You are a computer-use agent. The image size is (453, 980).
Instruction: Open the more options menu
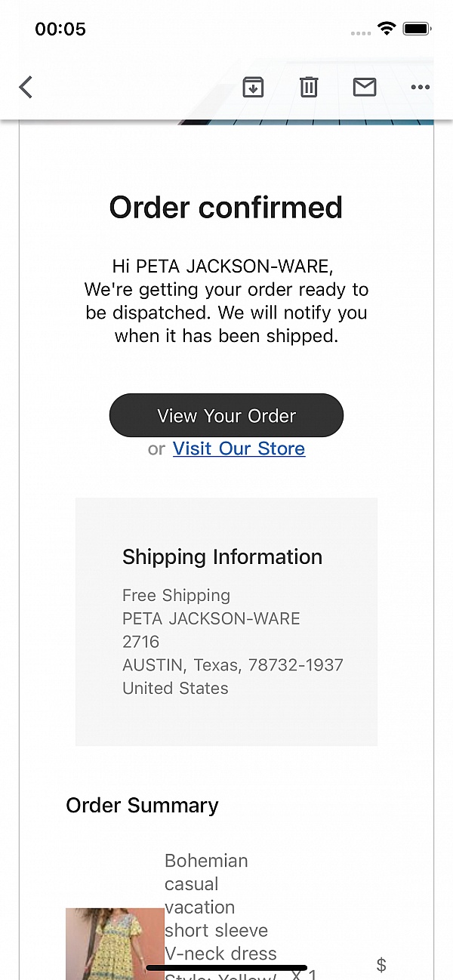coord(420,88)
